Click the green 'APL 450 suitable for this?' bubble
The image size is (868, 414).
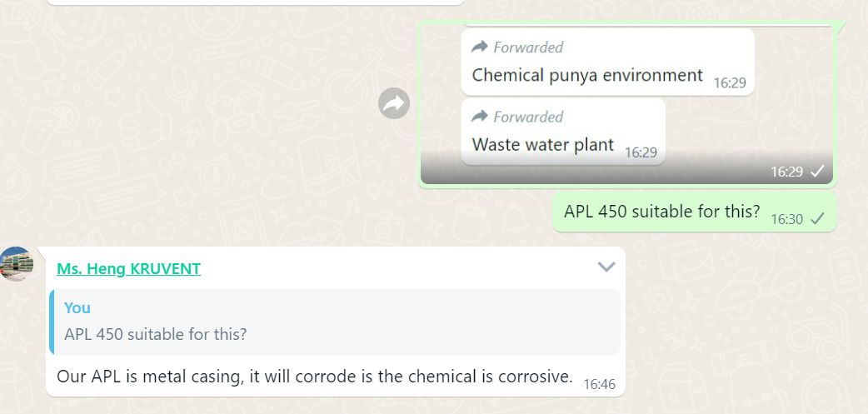point(661,212)
